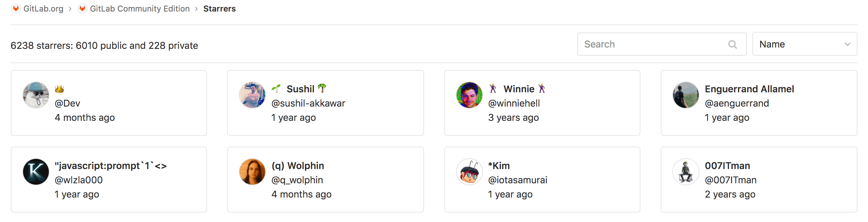
Task: Open @q_wolphin's profile
Action: (x=297, y=180)
